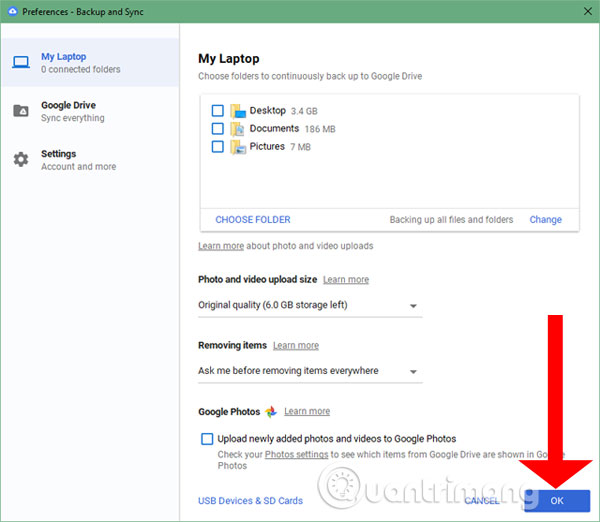Open the Photos settings link
This screenshot has width=600, height=522.
[x=297, y=455]
